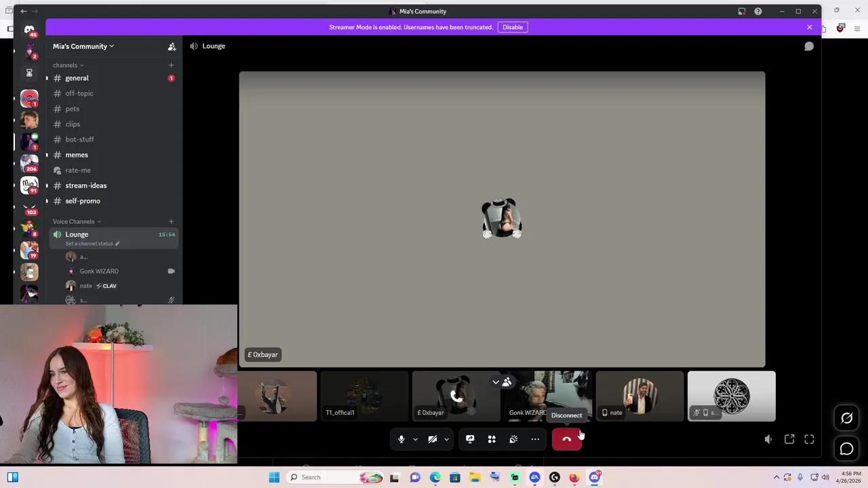Image resolution: width=868 pixels, height=488 pixels.
Task: Pop out the voice call window
Action: [x=789, y=439]
